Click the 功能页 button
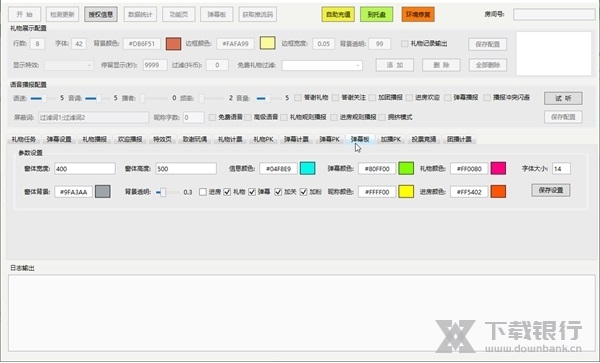600x363 pixels. [179, 15]
